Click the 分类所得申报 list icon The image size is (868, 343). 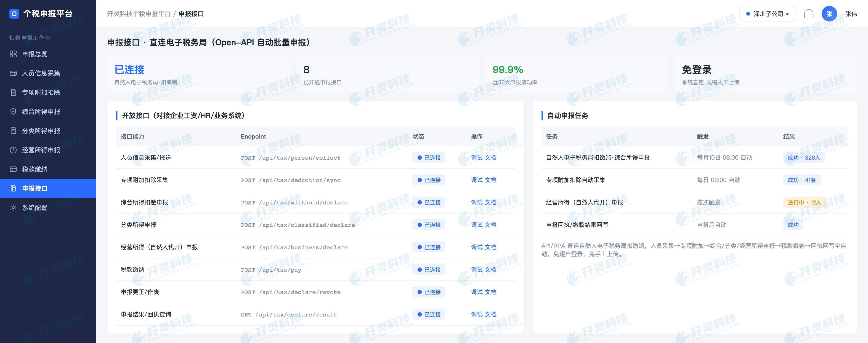tap(13, 131)
